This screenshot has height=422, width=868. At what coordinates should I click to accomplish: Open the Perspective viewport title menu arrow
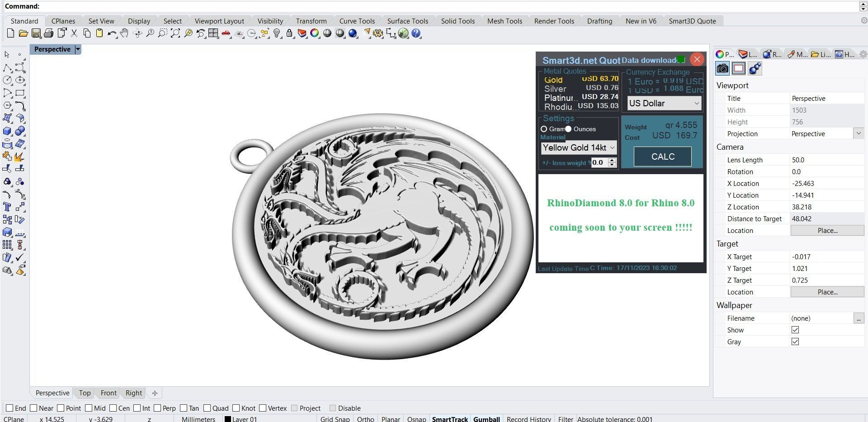(78, 49)
